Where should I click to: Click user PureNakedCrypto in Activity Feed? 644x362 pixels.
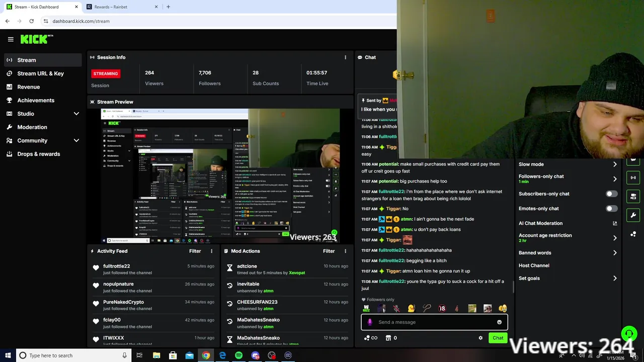[123, 302]
